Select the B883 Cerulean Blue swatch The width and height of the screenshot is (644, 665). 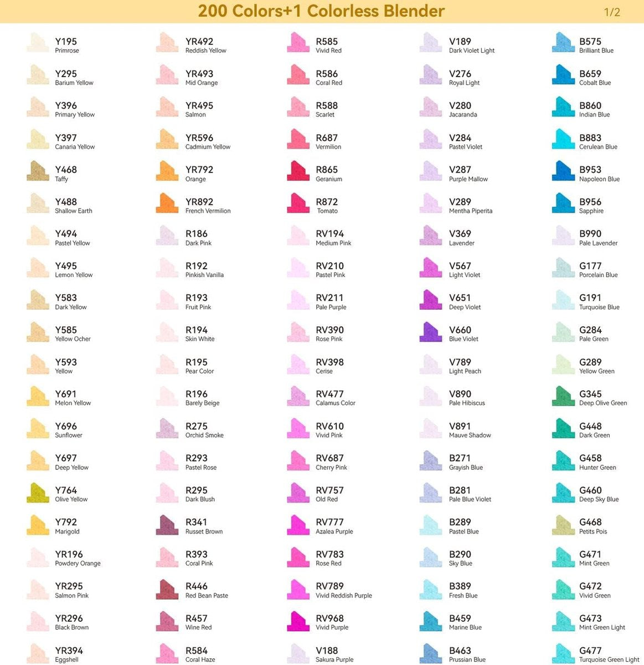pos(564,139)
